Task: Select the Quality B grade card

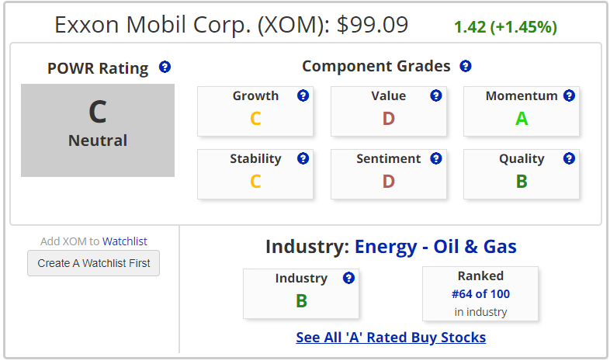Action: click(x=522, y=175)
